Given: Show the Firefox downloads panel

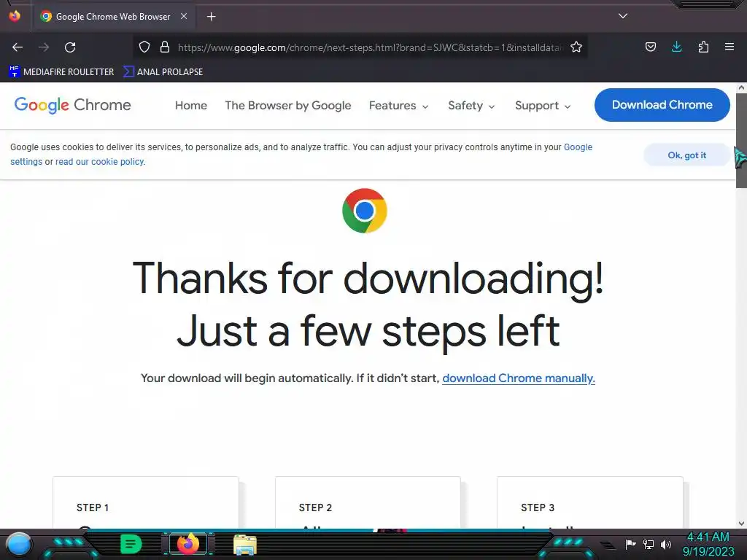Looking at the screenshot, I should point(676,47).
